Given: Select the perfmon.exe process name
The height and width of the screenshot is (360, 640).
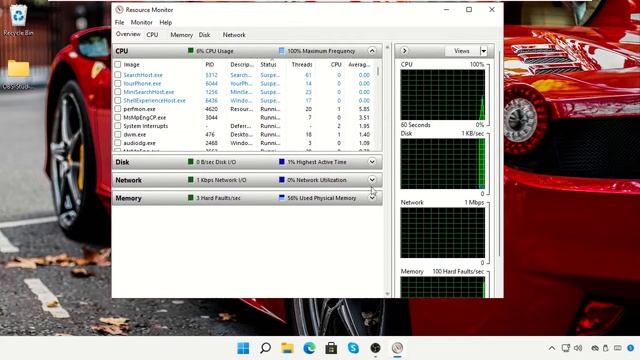Looking at the screenshot, I should [x=139, y=109].
